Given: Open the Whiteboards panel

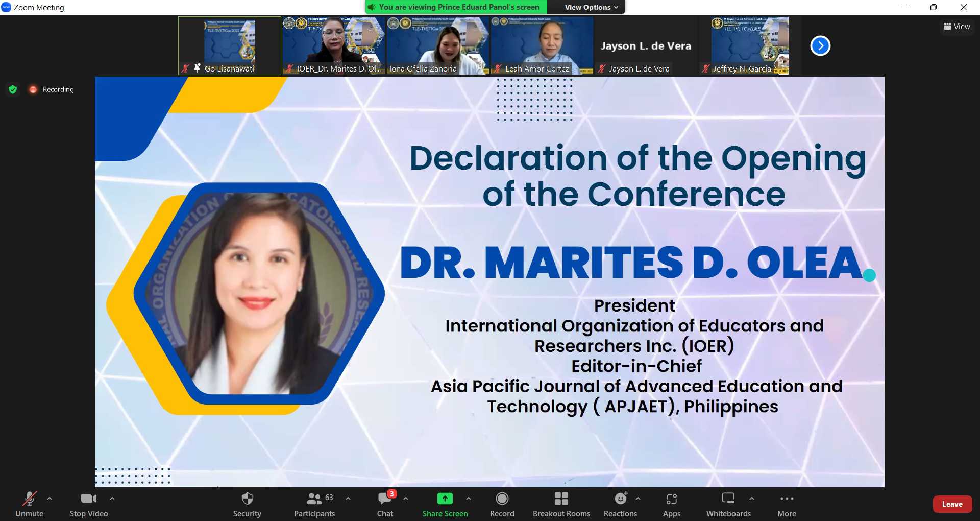Looking at the screenshot, I should tap(728, 503).
